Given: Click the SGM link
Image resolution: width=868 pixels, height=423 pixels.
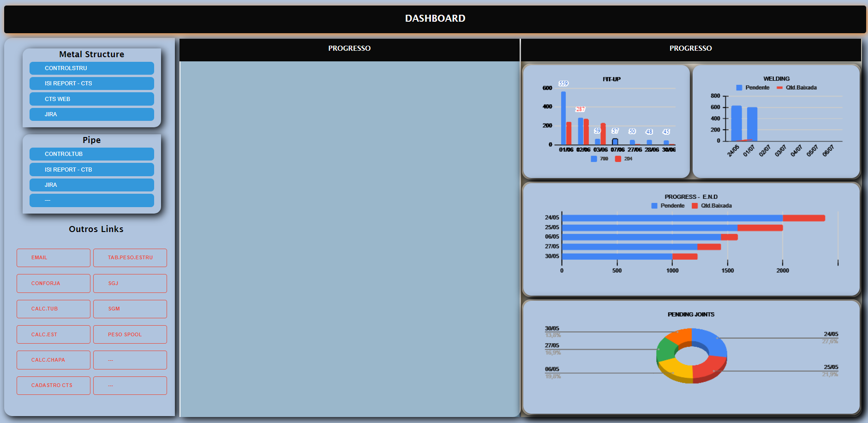Looking at the screenshot, I should click(x=130, y=309).
